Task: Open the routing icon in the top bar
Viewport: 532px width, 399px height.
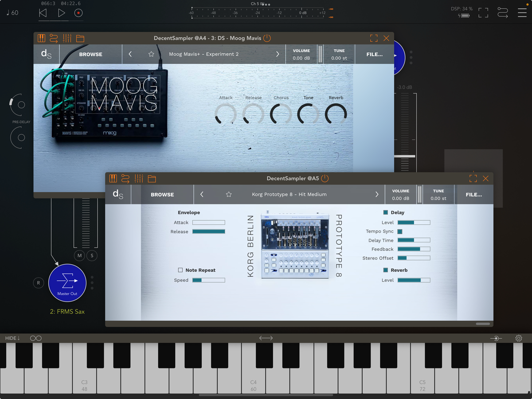Action: point(502,12)
